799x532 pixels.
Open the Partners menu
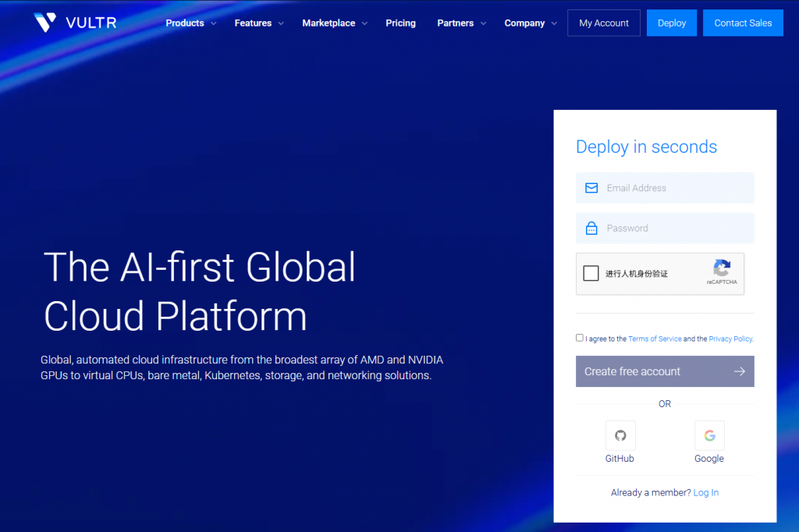(x=456, y=23)
